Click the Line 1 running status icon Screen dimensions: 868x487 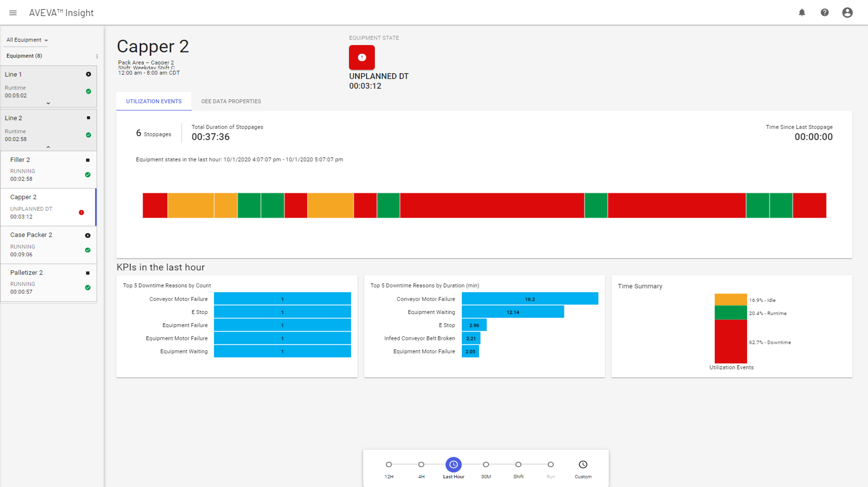click(x=89, y=74)
